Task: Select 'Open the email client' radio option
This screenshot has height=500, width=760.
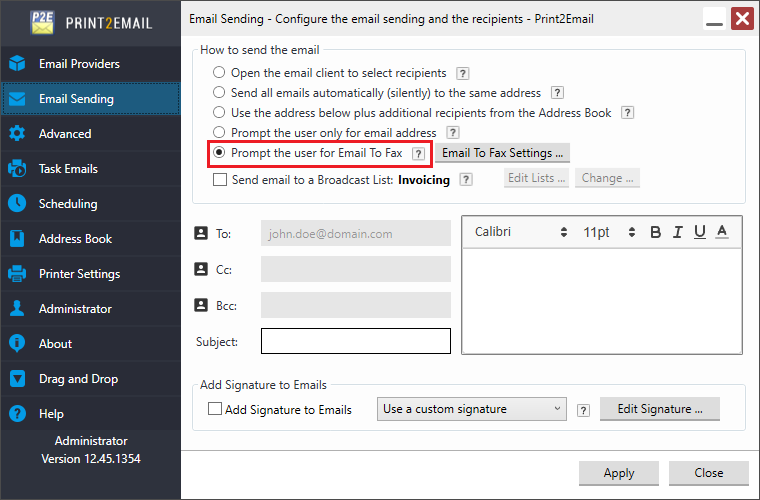Action: click(x=219, y=73)
